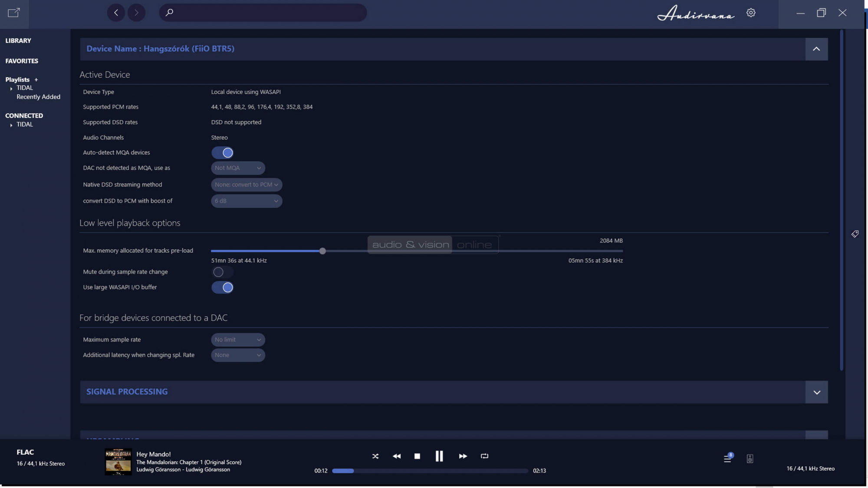Screen dimensions: 868x488
Task: Click the Audirvana logo
Action: point(696,13)
